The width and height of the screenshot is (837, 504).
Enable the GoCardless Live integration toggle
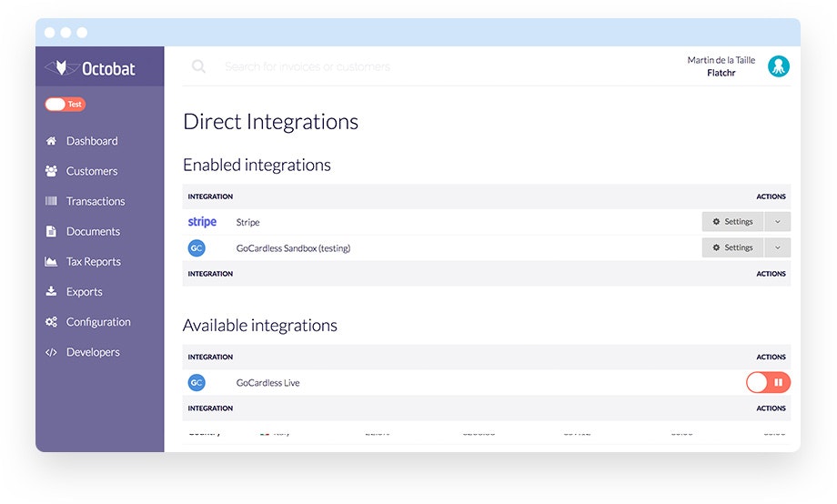coord(768,382)
